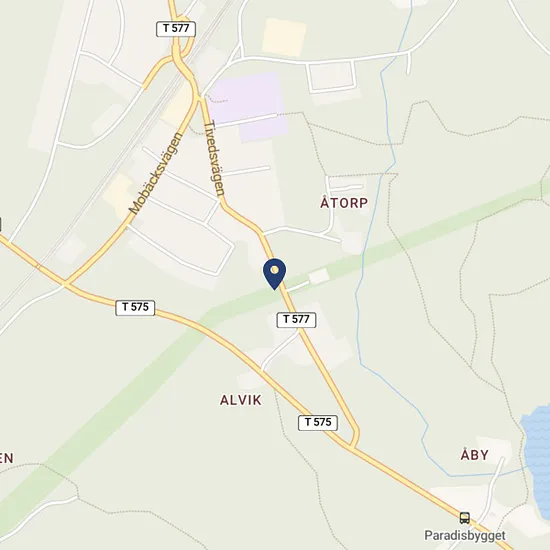Screen dimensions: 550x550
Task: Click the Tivedsvägen street name
Action: [214, 158]
